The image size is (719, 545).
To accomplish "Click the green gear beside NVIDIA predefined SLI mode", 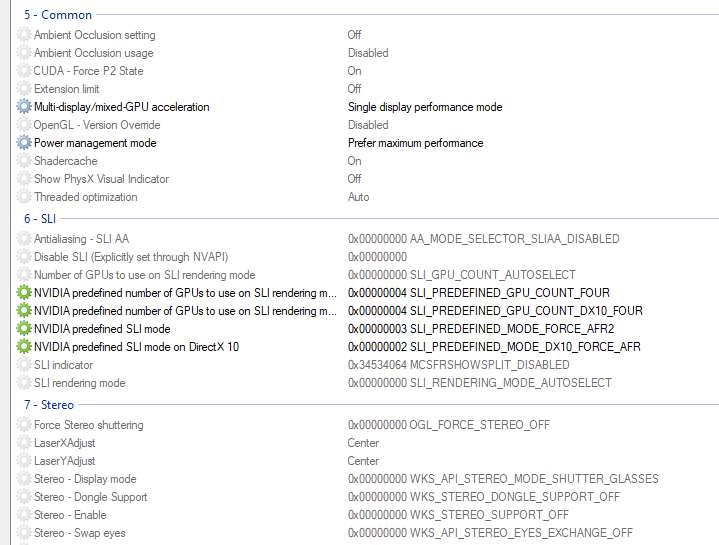I will coord(24,329).
